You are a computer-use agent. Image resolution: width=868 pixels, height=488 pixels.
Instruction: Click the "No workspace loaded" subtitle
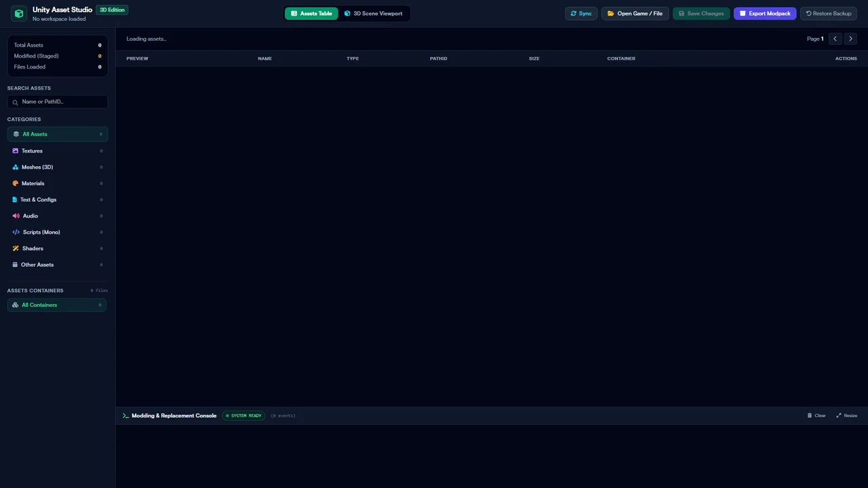tap(59, 19)
